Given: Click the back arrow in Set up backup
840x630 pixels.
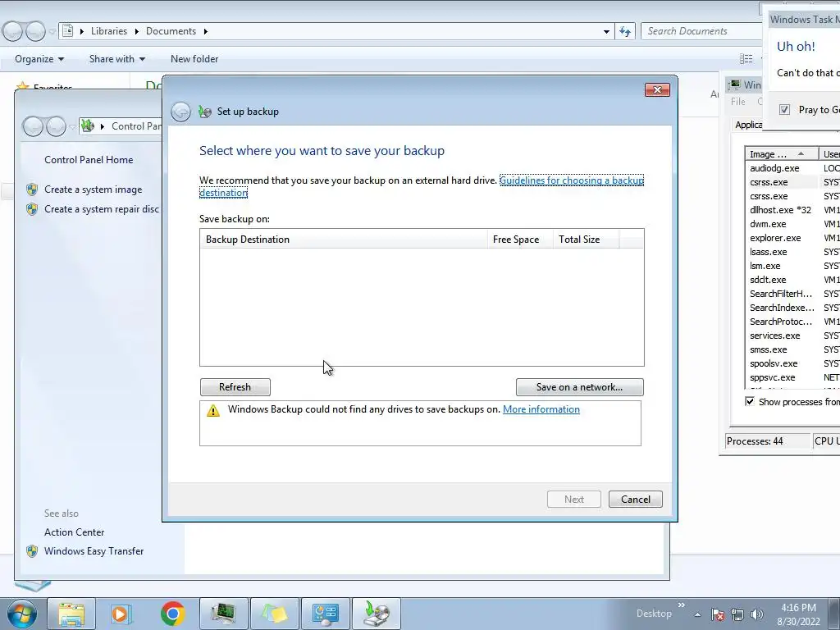Looking at the screenshot, I should point(180,112).
